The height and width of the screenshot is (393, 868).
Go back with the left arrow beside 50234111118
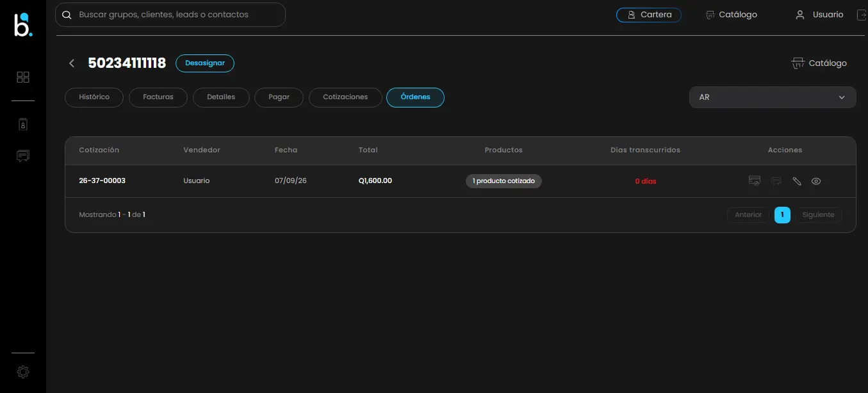(72, 63)
